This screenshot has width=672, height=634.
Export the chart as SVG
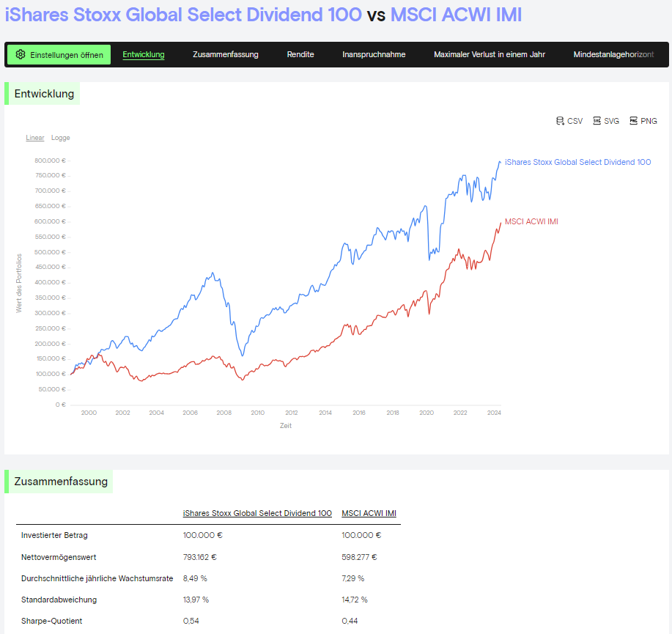click(606, 121)
